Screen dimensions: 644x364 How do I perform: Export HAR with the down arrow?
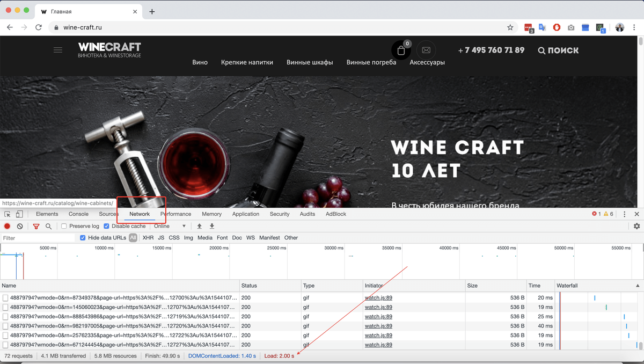(x=212, y=226)
